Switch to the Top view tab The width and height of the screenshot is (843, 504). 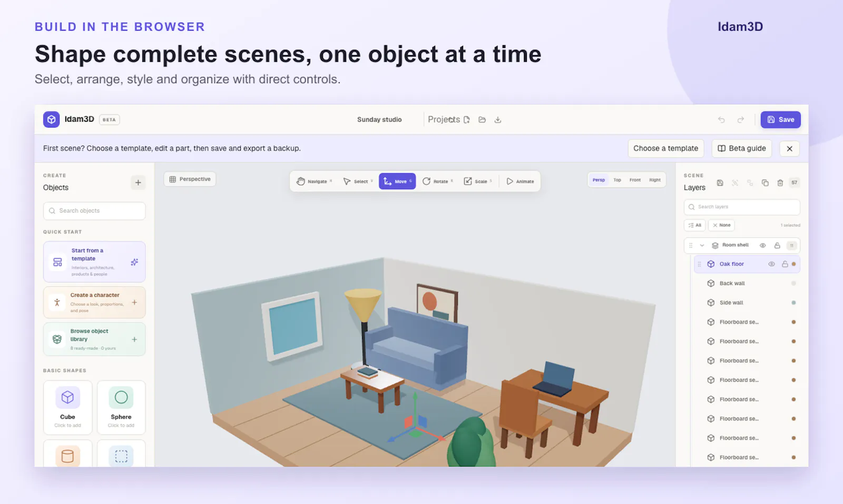tap(617, 180)
